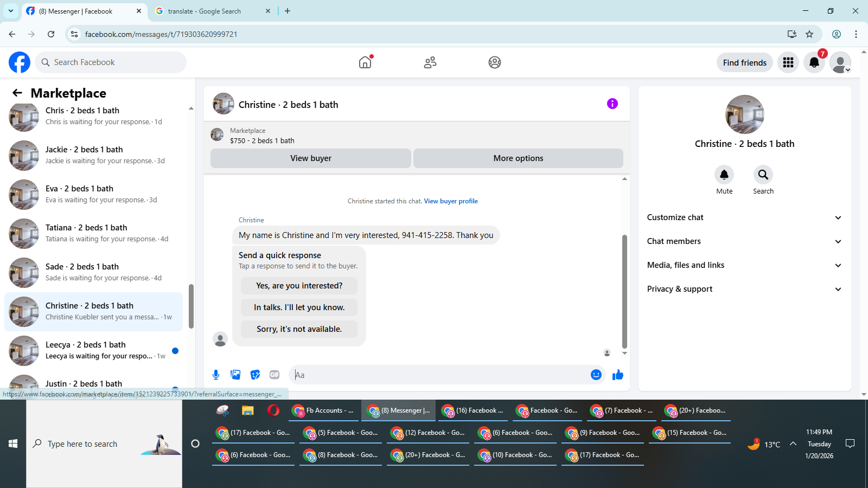Open the Marketplace listing thumbnail in chat header
The image size is (868, 488).
217,134
